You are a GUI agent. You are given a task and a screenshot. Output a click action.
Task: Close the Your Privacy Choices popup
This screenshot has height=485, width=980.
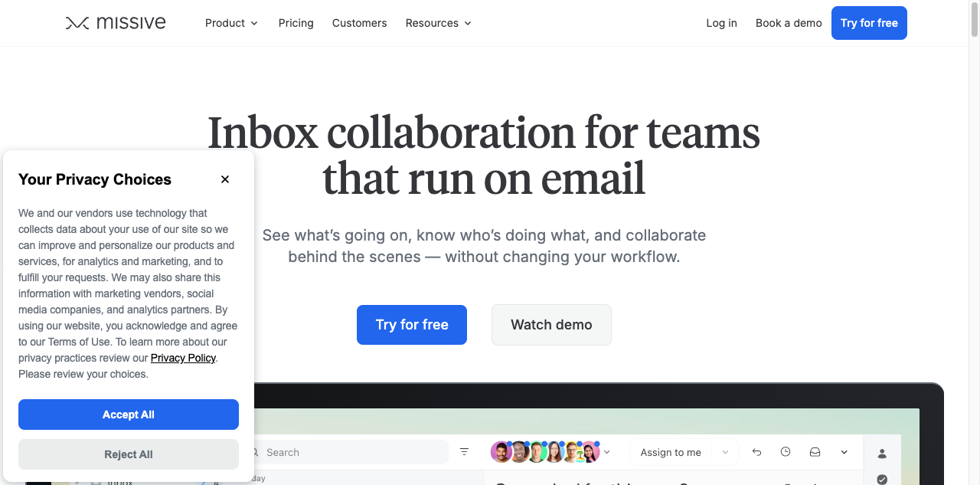point(225,179)
